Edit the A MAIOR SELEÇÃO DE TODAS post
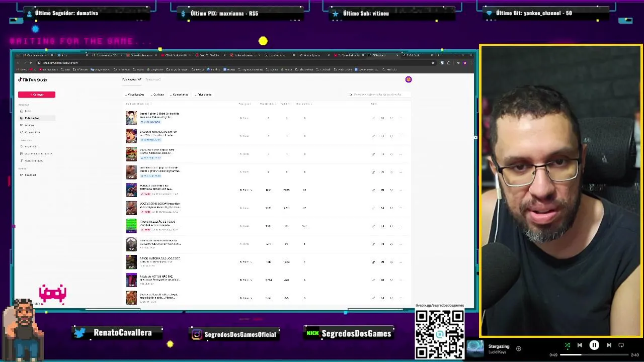This screenshot has width=644, height=362. point(373,226)
